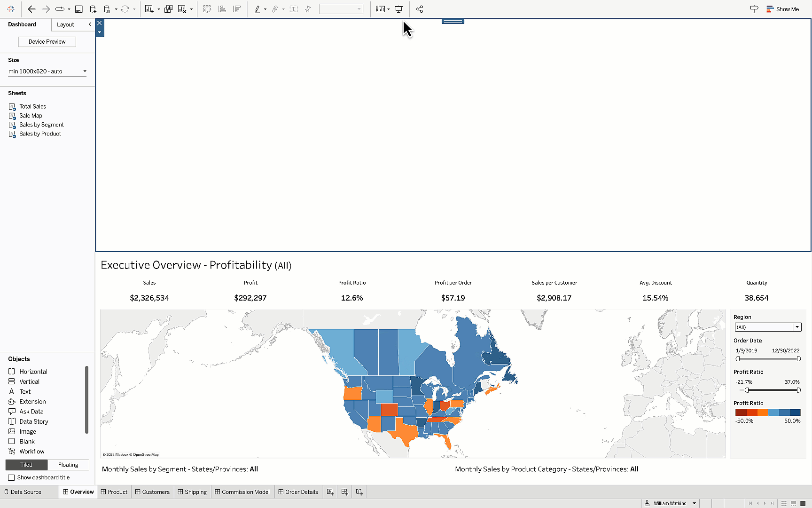Click the Share workbook icon
The height and width of the screenshot is (508, 812).
pyautogui.click(x=420, y=9)
